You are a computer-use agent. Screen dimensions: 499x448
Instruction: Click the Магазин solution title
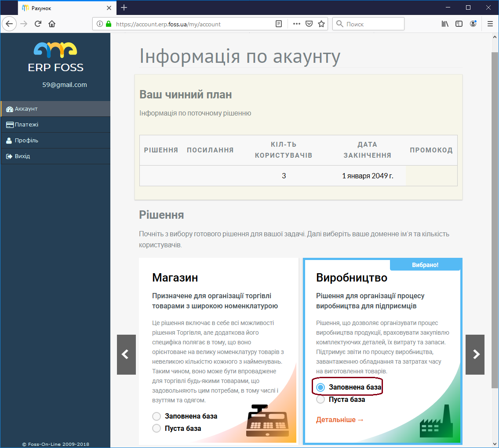pos(175,278)
